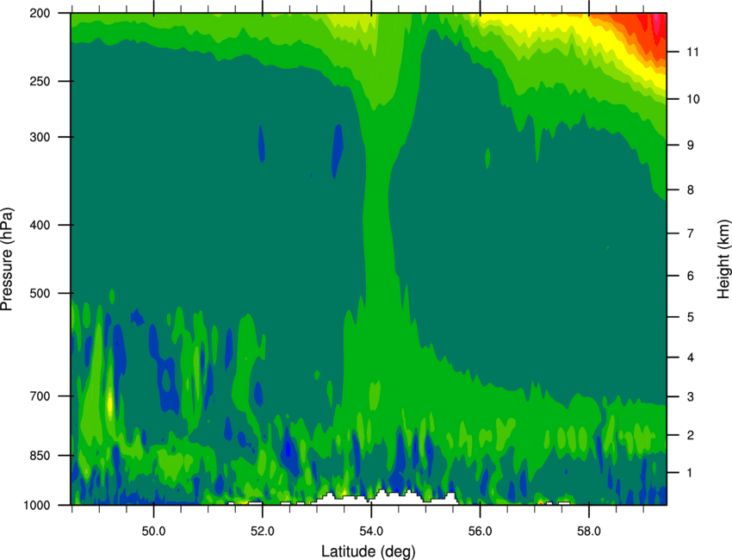This screenshot has height=560, width=732.
Task: Click the Latitude (deg) axis title
Action: tap(369, 551)
